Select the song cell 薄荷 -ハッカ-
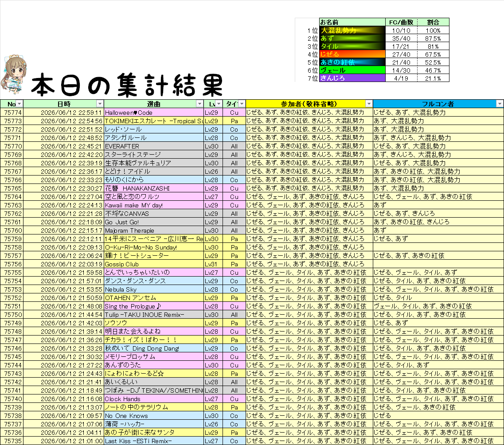Image resolution: width=504 pixels, height=445 pixels. tap(154, 424)
